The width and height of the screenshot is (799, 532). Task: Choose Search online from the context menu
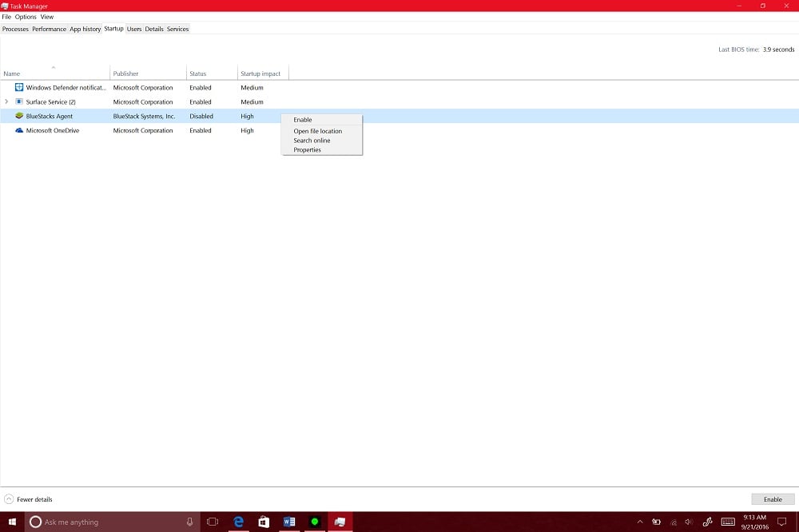point(312,141)
